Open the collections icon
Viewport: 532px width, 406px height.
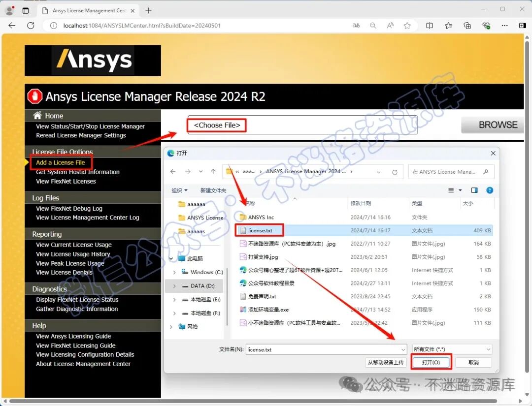(467, 26)
